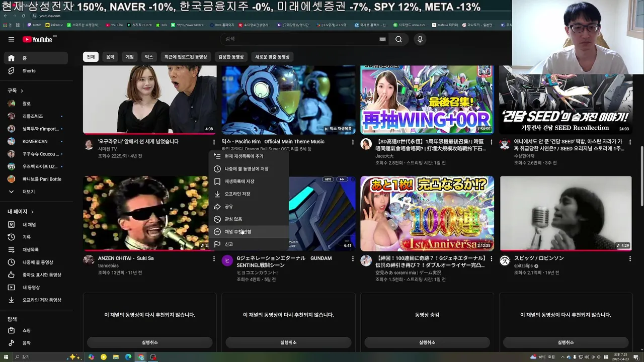The height and width of the screenshot is (362, 644).
Task: Open KOMERICAN subscription
Action: point(35,142)
